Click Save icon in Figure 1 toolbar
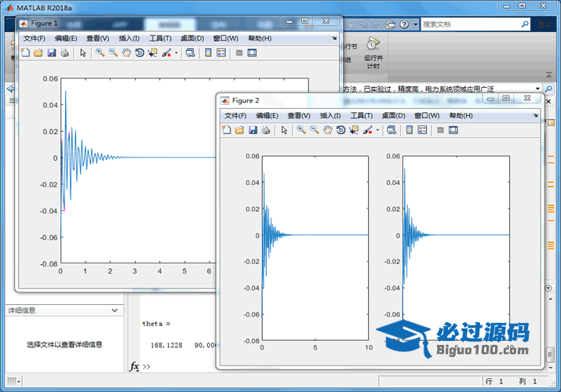561x392 pixels. 52,53
